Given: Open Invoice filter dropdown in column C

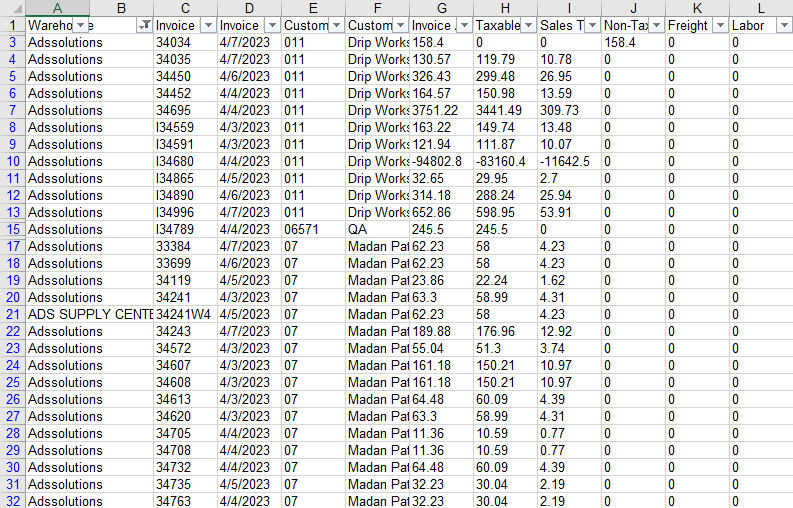Looking at the screenshot, I should tap(208, 25).
